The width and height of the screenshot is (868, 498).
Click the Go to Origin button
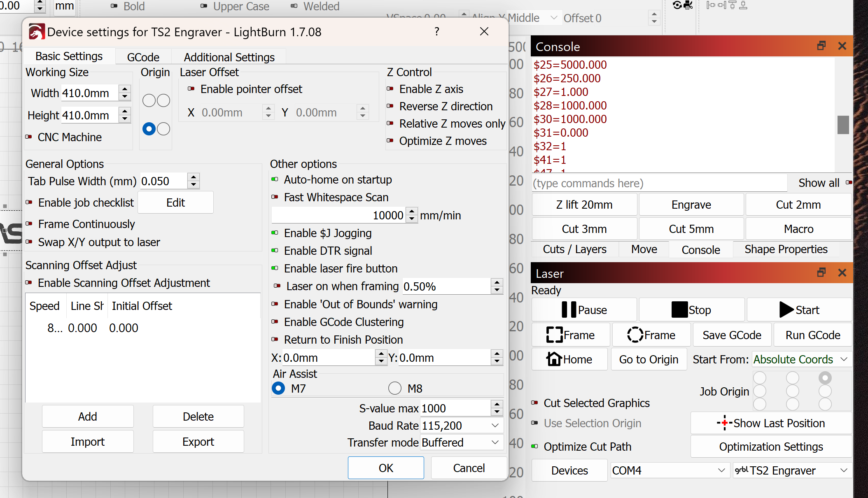click(649, 359)
